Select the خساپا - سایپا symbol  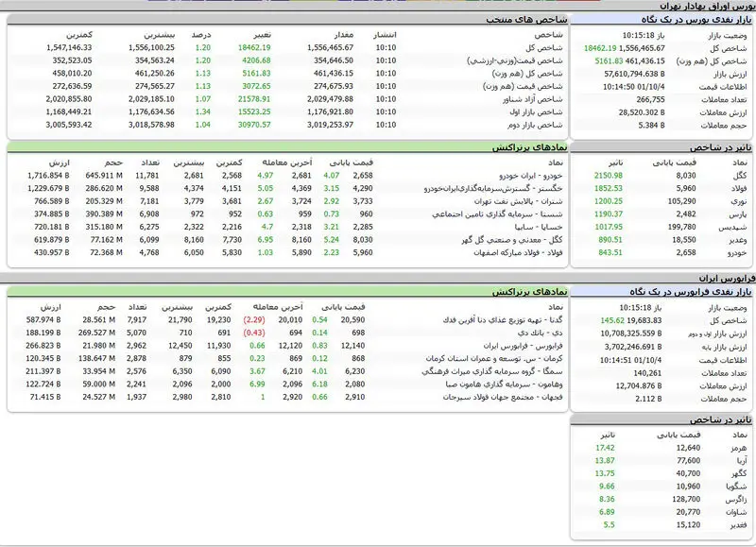[x=539, y=227]
